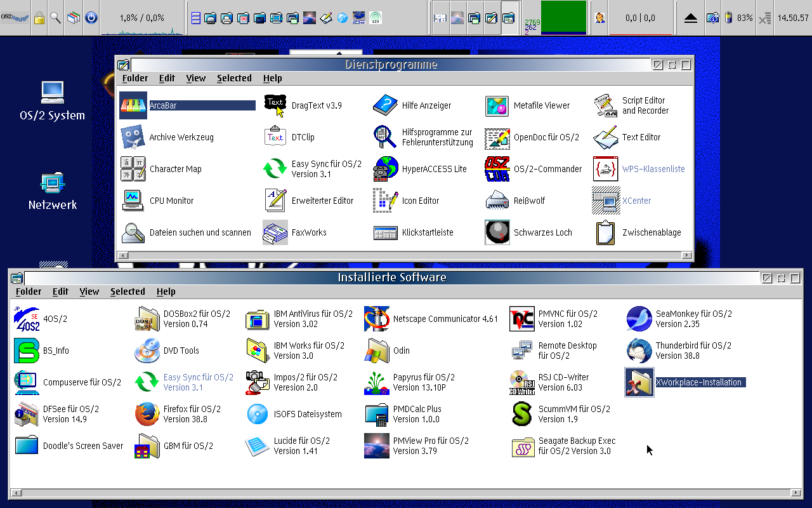
Task: Click the blue shutdown power button in XCenter
Action: (91, 18)
